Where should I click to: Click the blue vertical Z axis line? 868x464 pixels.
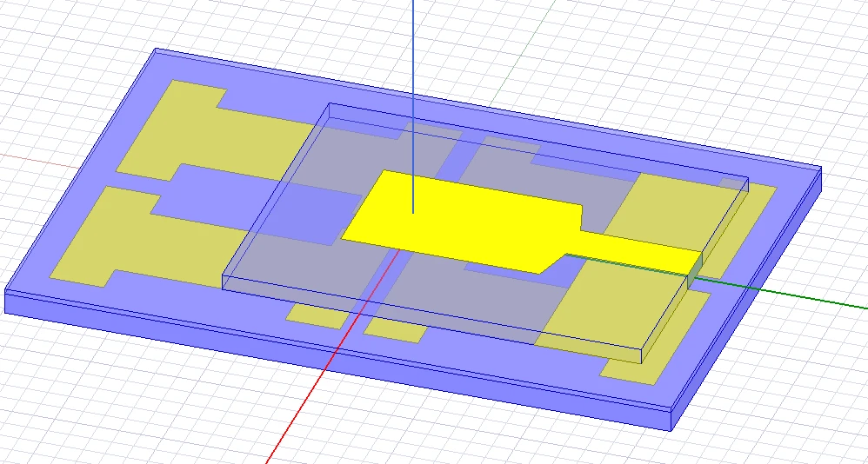click(x=413, y=106)
